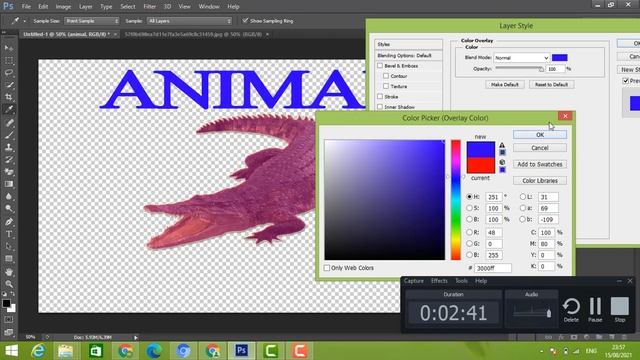Open Internet Explorer in taskbar

pos(38,351)
